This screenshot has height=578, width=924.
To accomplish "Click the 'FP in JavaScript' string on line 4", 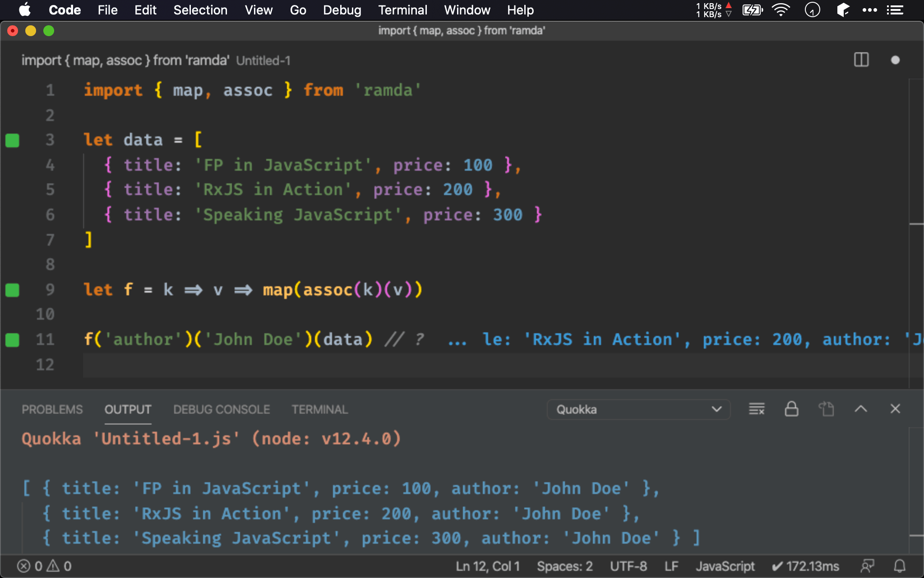I will pos(283,165).
